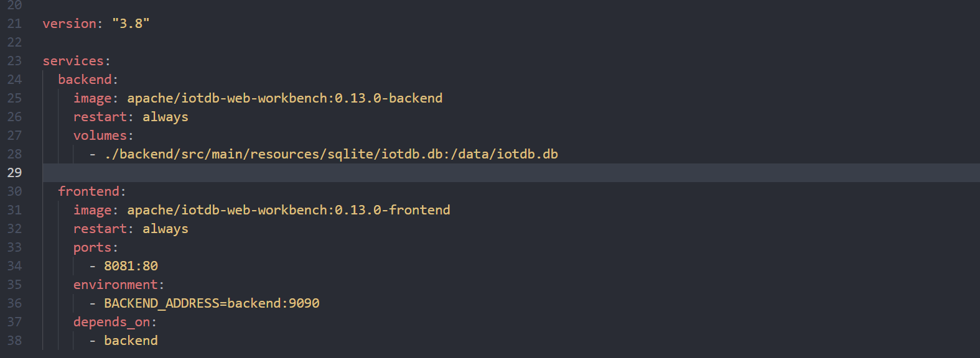The image size is (980, 358).
Task: Click the backend dependency on line 38
Action: pos(131,341)
